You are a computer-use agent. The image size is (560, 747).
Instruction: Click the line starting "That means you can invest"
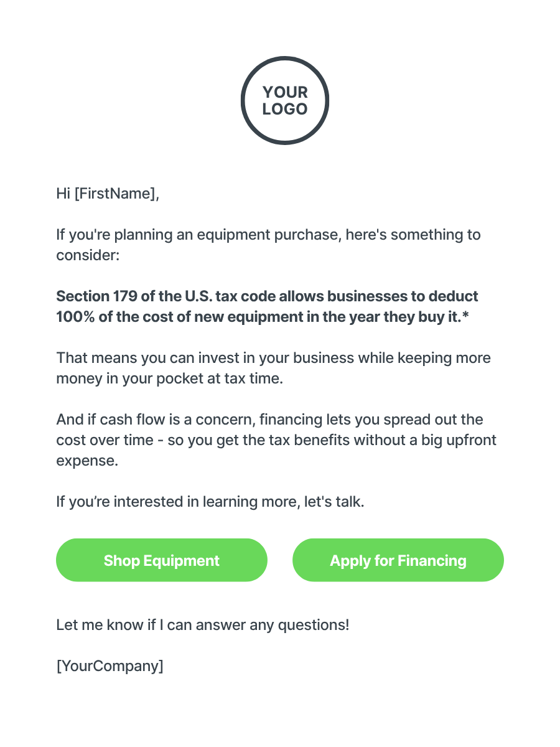(273, 359)
